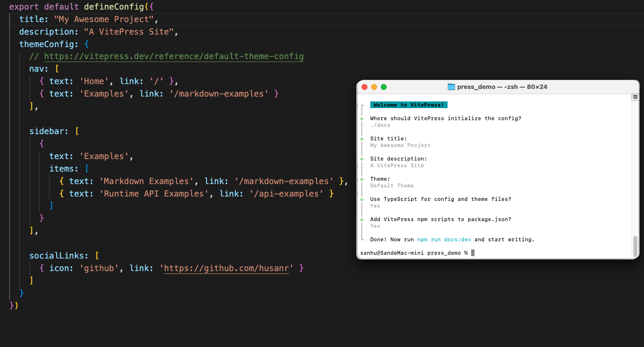
Task: Click the 'Welcome to VitePress!' banner
Action: point(409,105)
